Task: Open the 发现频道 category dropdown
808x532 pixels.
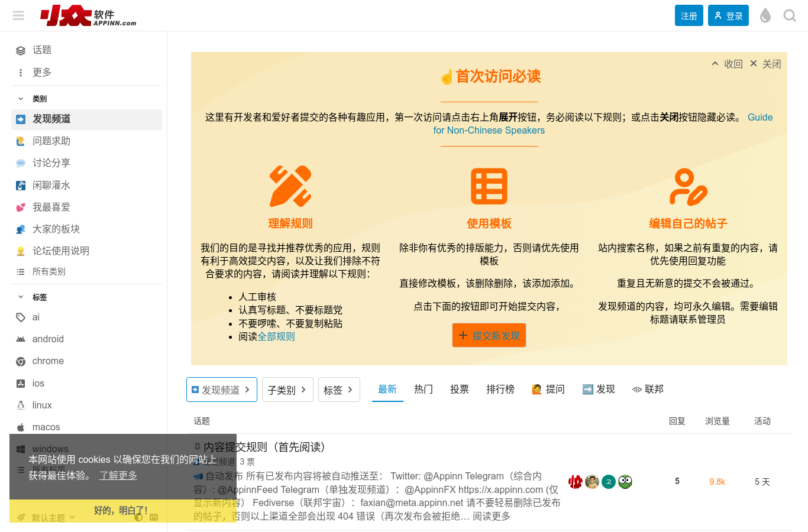Action: coord(222,390)
